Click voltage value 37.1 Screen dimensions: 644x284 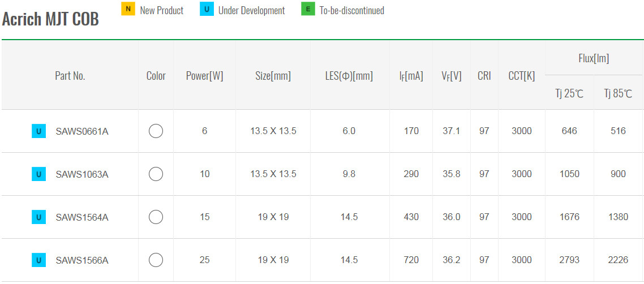tap(452, 131)
